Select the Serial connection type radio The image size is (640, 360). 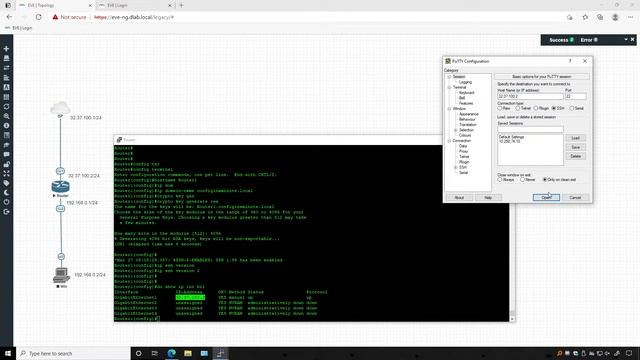click(572, 109)
